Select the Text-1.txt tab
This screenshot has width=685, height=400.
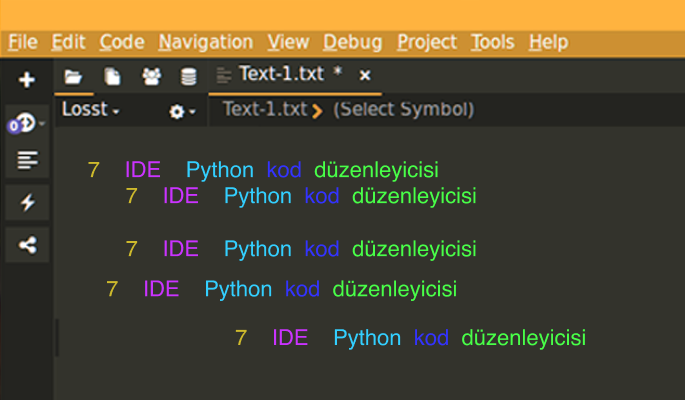(x=283, y=74)
